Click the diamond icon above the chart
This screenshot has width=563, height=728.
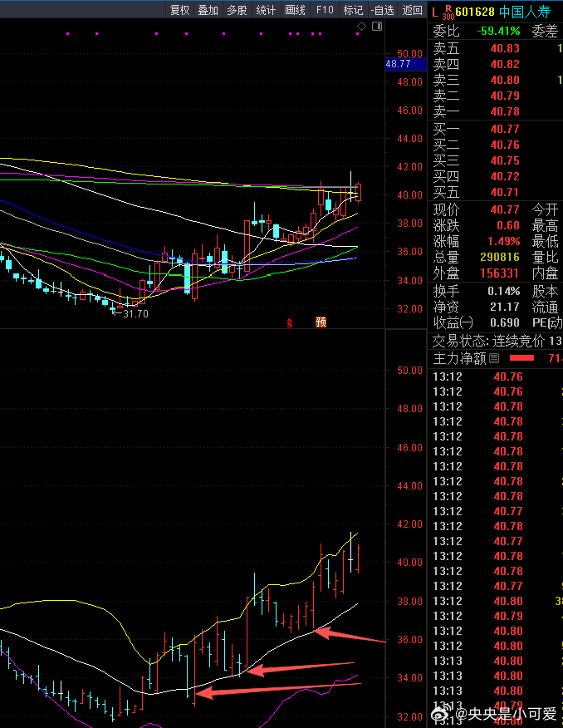pyautogui.click(x=362, y=27)
